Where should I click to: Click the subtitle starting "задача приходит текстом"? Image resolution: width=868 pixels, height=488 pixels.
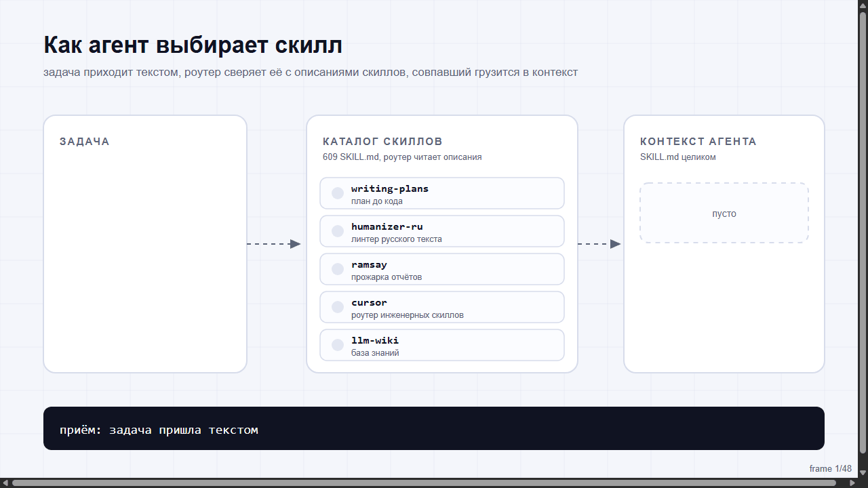tap(311, 73)
